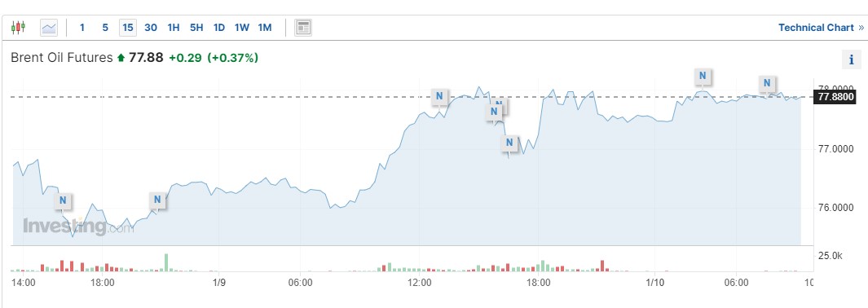The height and width of the screenshot is (308, 868).
Task: Open the Technical Chart link
Action: 821,27
